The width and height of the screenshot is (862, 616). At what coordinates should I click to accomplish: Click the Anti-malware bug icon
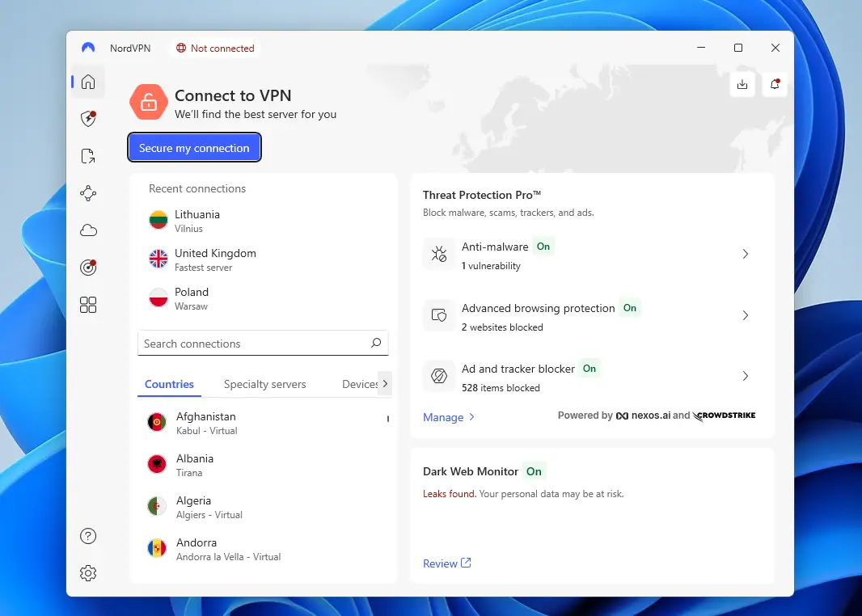439,254
